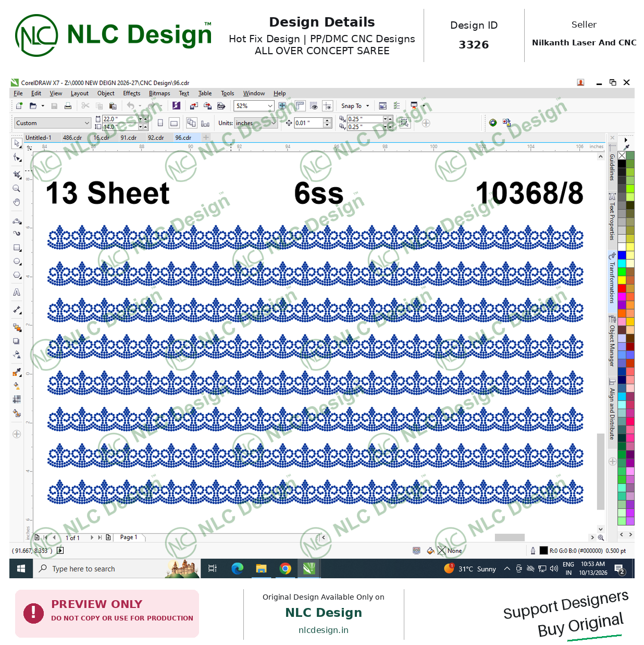Screen dimensions: 644x645
Task: Select the Artistic Media tool
Action: pyautogui.click(x=17, y=233)
